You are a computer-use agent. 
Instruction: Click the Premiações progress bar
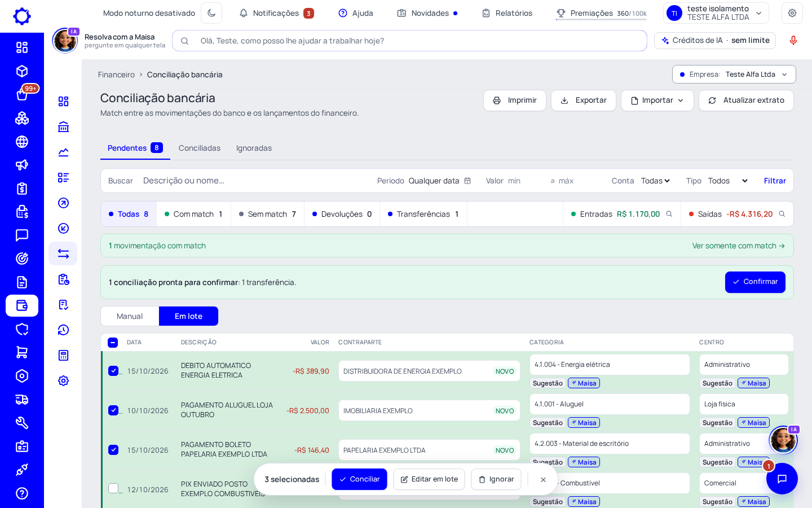pos(601,20)
